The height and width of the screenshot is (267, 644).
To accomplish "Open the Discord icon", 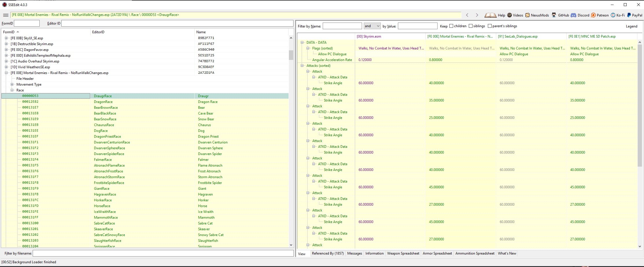I will 573,15.
